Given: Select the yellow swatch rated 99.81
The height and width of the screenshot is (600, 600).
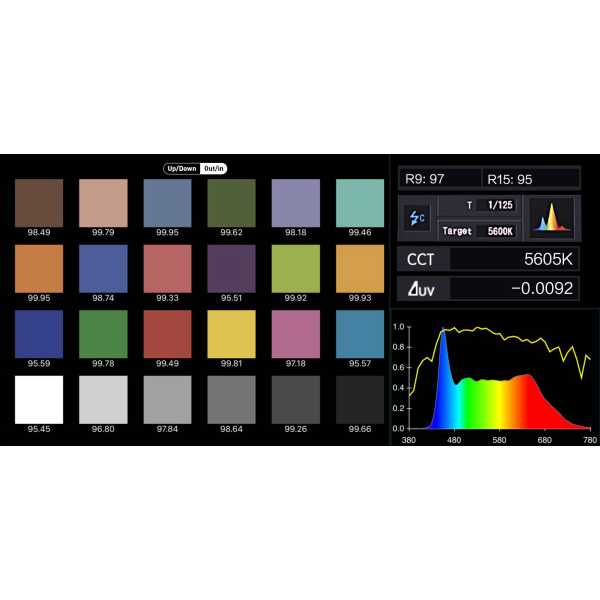Looking at the screenshot, I should pyautogui.click(x=231, y=333).
